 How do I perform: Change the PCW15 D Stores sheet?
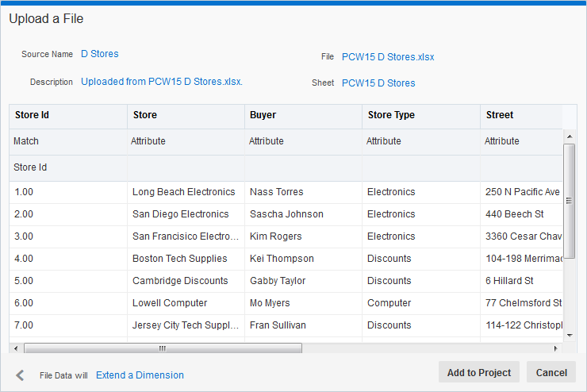click(x=378, y=83)
